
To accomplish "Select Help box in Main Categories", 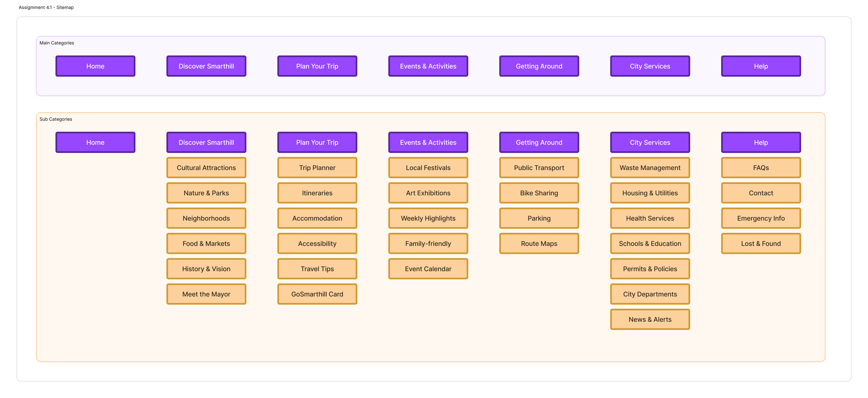I will pyautogui.click(x=761, y=66).
